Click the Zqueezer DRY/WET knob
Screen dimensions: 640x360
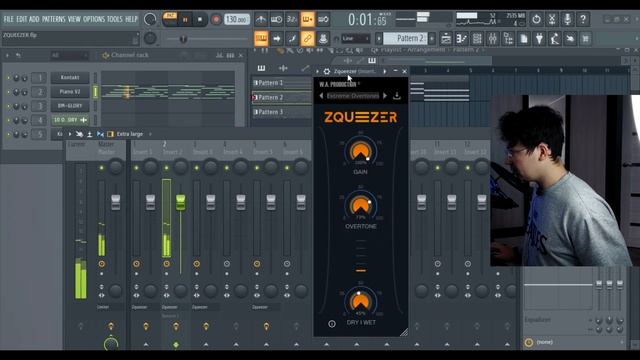click(360, 302)
